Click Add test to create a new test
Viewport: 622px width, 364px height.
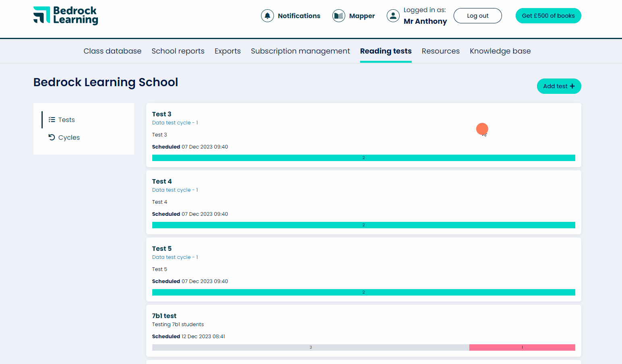click(x=559, y=86)
